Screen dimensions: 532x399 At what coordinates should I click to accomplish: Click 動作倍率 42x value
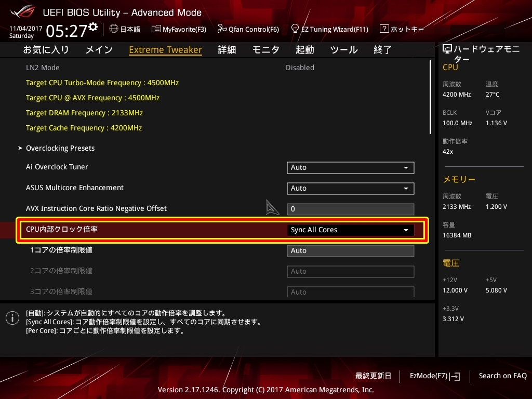click(x=448, y=152)
